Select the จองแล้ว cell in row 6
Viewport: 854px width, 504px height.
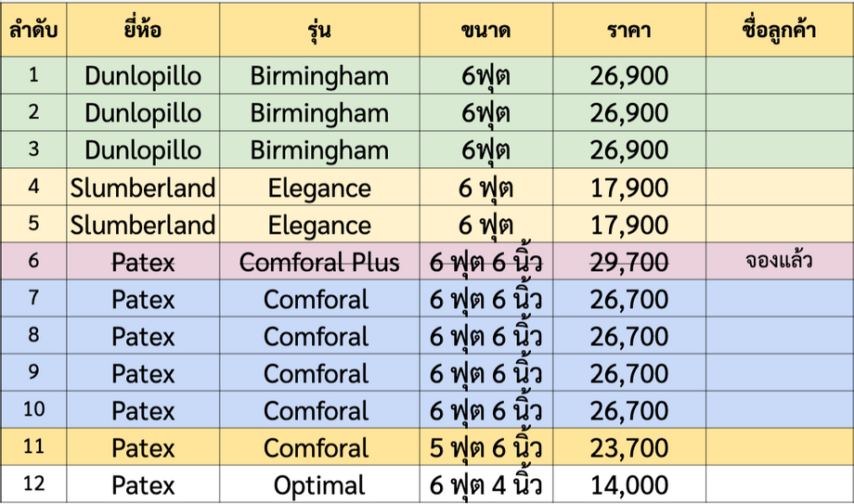pos(780,261)
